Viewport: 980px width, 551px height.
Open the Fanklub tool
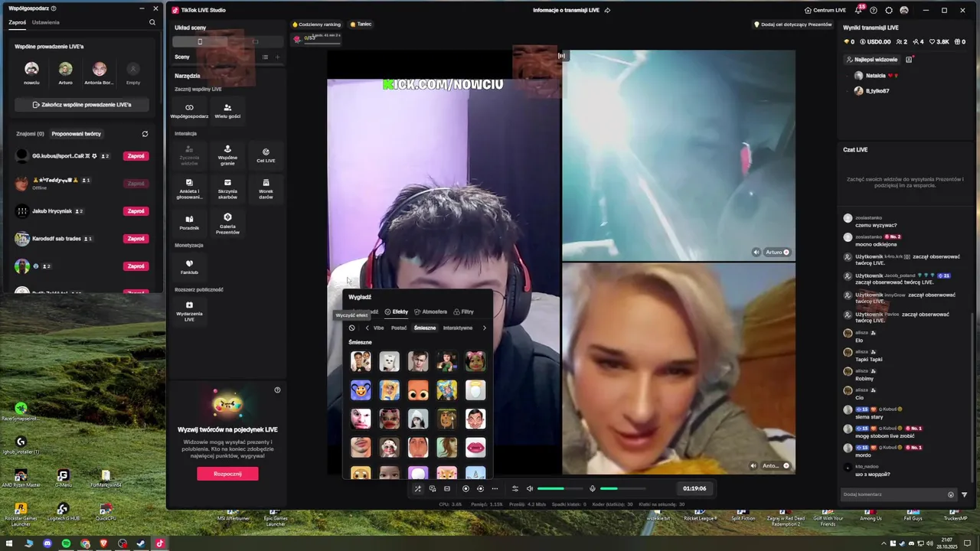point(189,267)
